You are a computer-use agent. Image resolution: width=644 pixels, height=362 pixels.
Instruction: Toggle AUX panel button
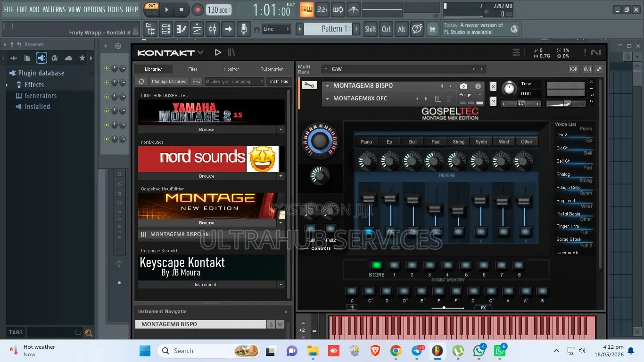587,69
